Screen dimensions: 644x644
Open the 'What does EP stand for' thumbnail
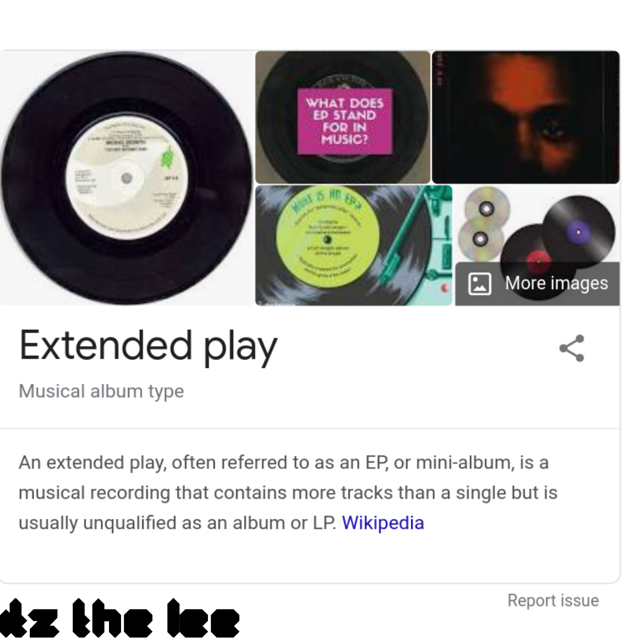(x=343, y=117)
